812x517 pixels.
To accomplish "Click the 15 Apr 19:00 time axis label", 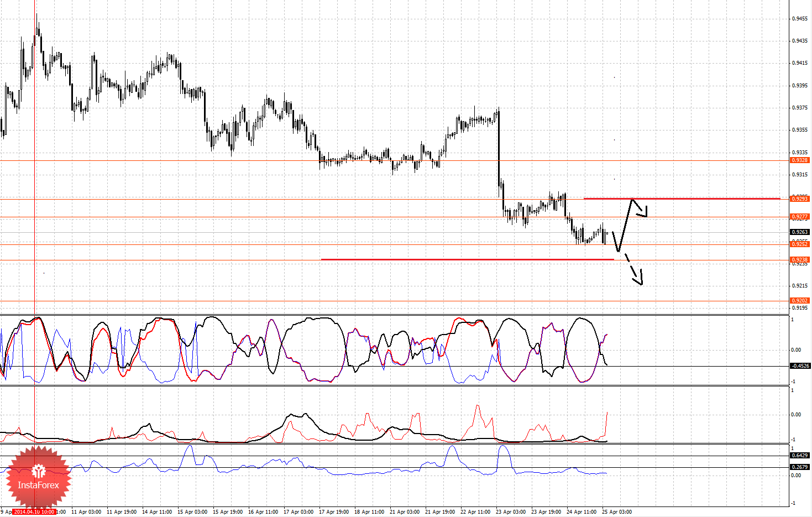I will [x=228, y=512].
